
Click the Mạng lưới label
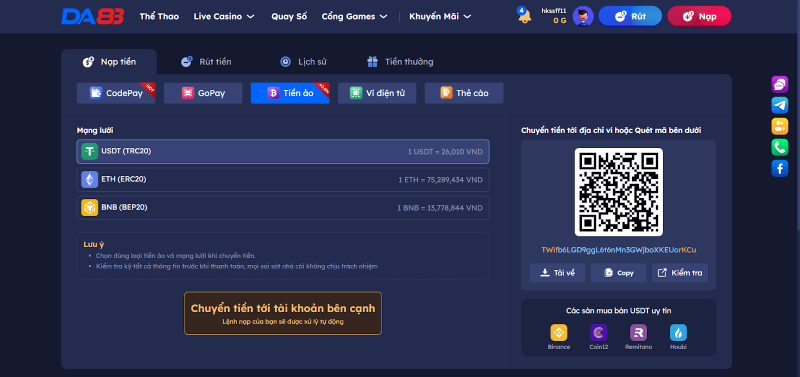95,131
